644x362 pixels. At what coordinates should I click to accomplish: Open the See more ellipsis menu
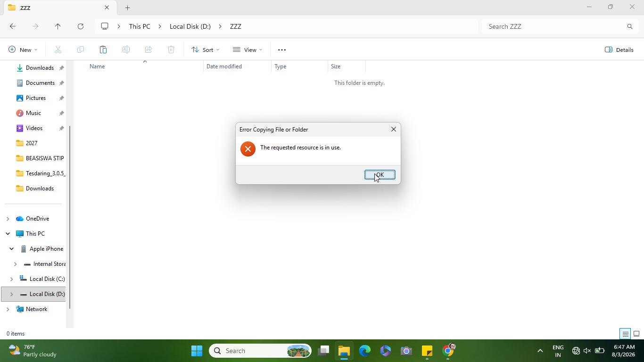(x=282, y=49)
